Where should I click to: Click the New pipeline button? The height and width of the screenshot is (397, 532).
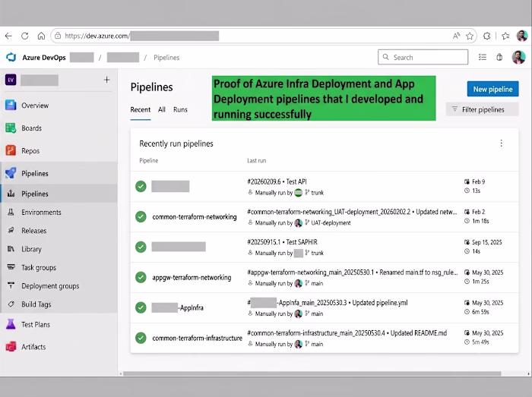pyautogui.click(x=492, y=89)
